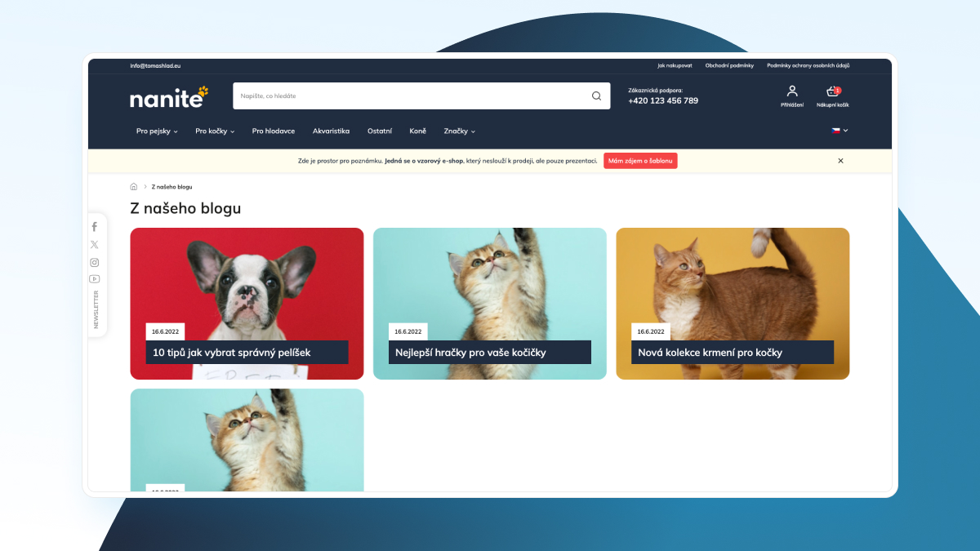Open the vertical NEWSLETTER side tab
The image size is (980, 551).
tap(96, 310)
